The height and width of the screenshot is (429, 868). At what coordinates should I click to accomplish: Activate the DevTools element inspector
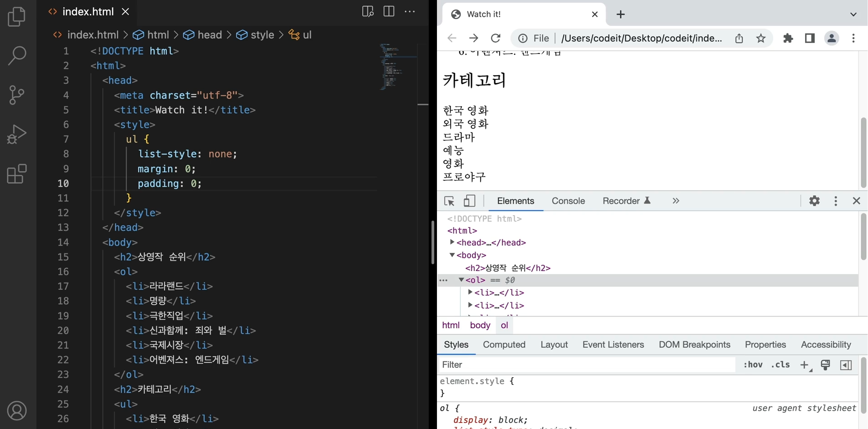pos(449,201)
